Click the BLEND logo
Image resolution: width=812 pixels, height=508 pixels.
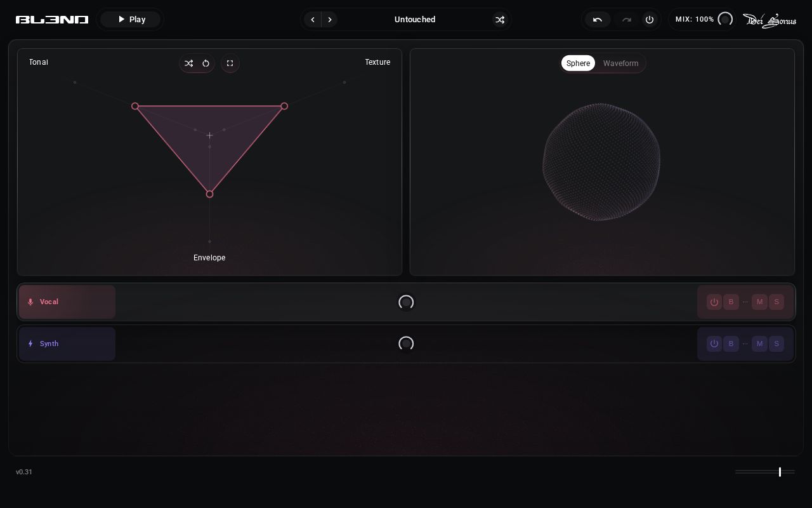click(x=52, y=20)
